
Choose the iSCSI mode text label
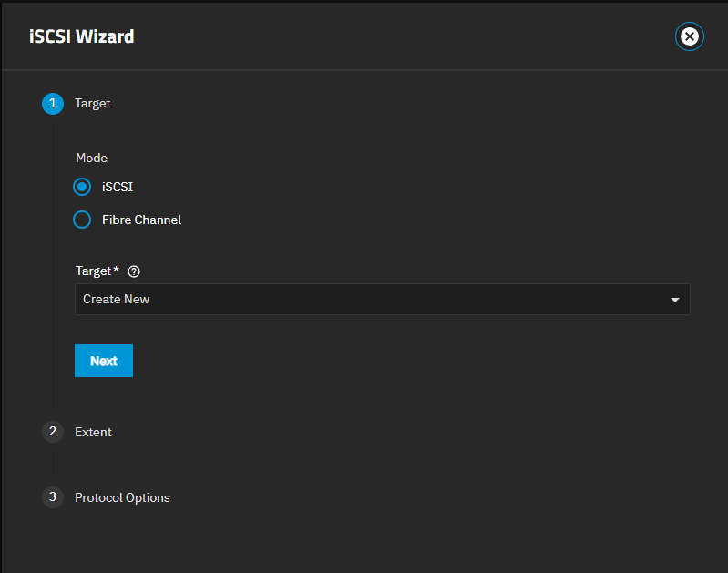(118, 187)
